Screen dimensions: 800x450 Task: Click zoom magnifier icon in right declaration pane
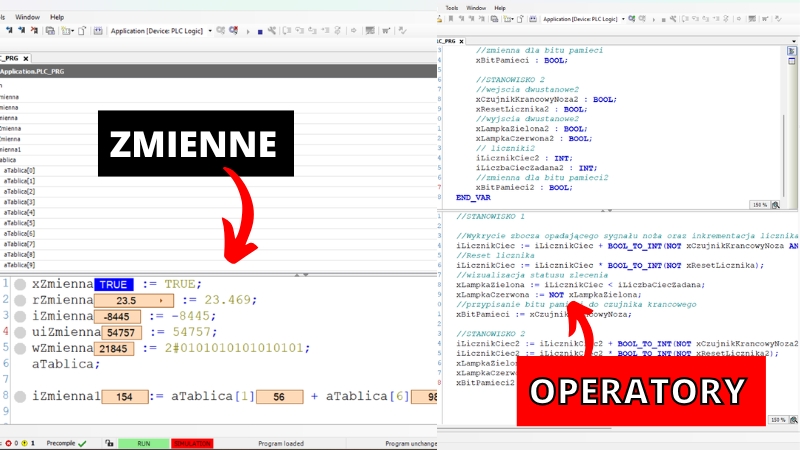(x=776, y=205)
